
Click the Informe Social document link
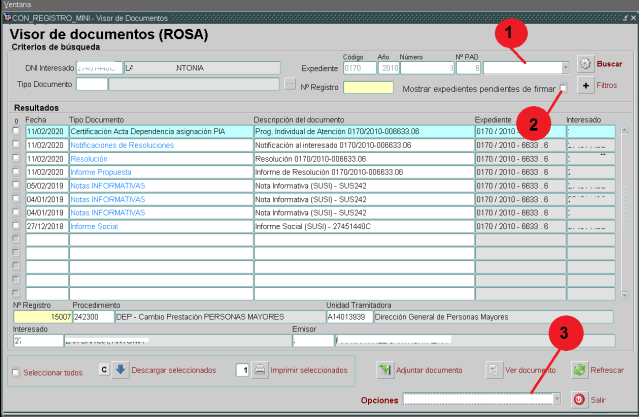96,226
